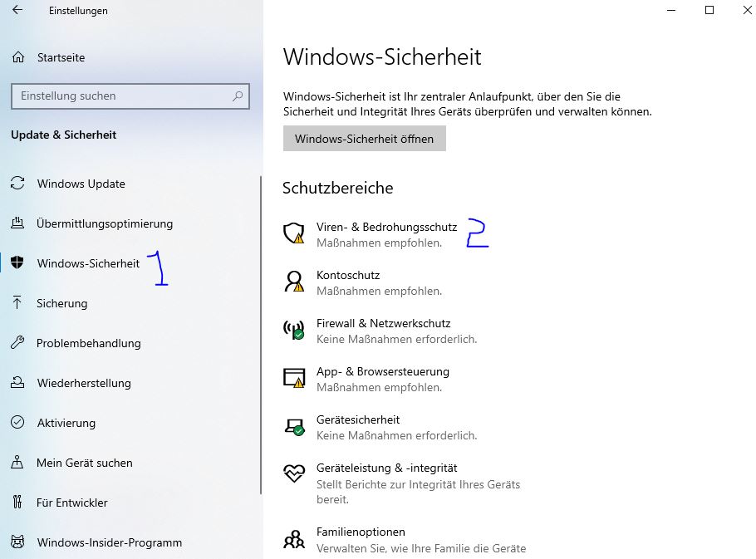Click the Startseite home icon
756x559 pixels.
(x=17, y=57)
